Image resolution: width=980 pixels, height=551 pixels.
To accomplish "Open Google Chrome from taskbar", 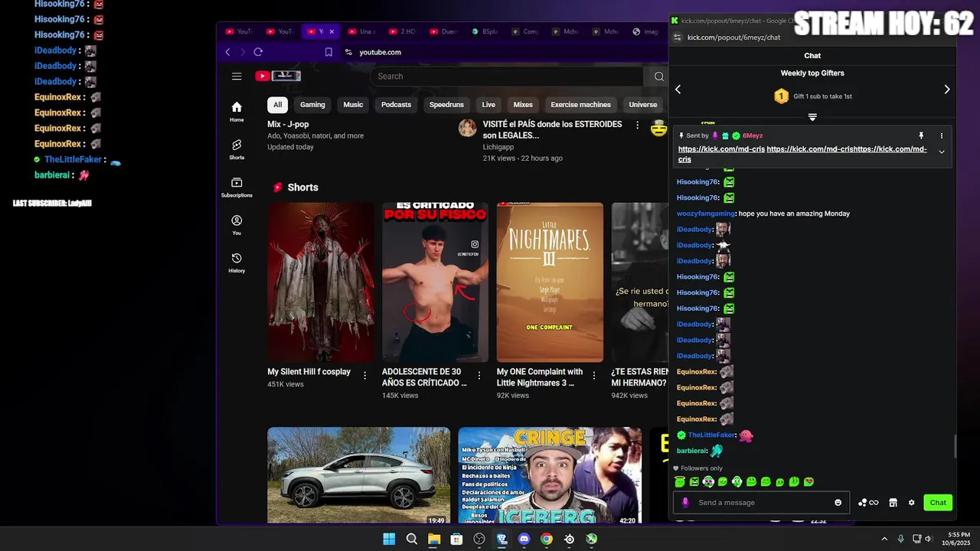I will pos(547,539).
